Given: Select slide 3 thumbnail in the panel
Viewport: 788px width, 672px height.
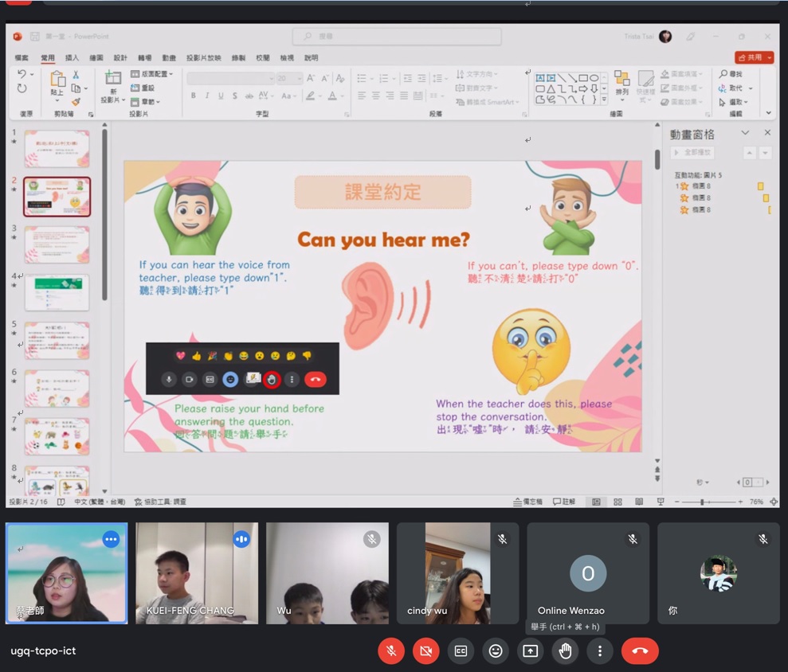Looking at the screenshot, I should pos(57,244).
